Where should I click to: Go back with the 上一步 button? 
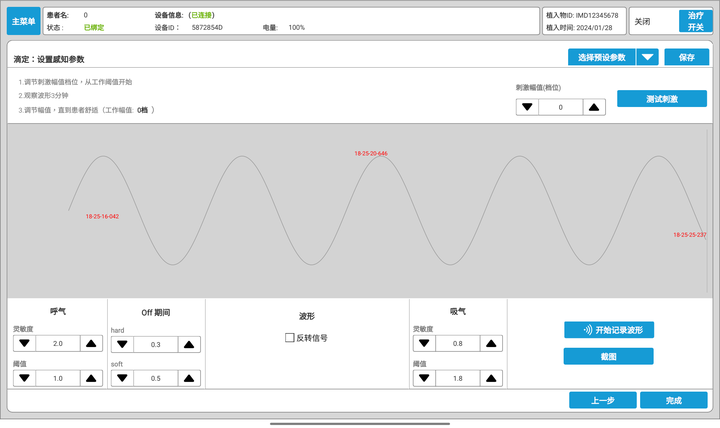pos(602,400)
